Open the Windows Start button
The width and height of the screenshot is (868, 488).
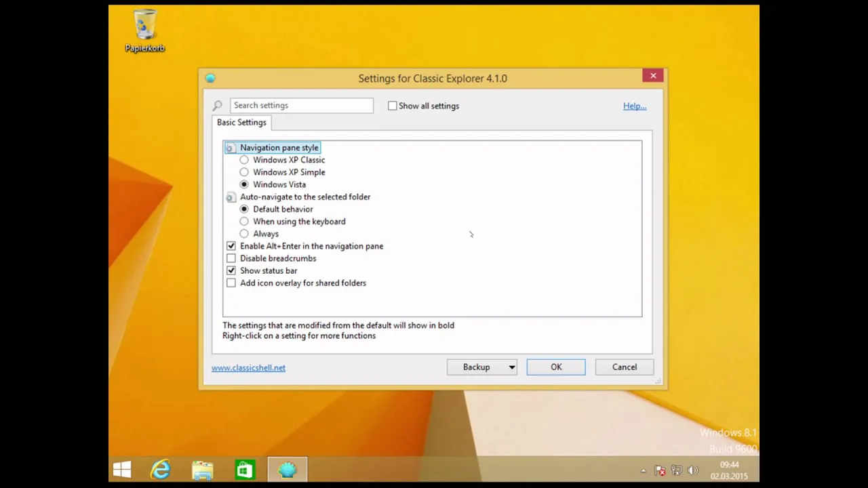tap(122, 470)
